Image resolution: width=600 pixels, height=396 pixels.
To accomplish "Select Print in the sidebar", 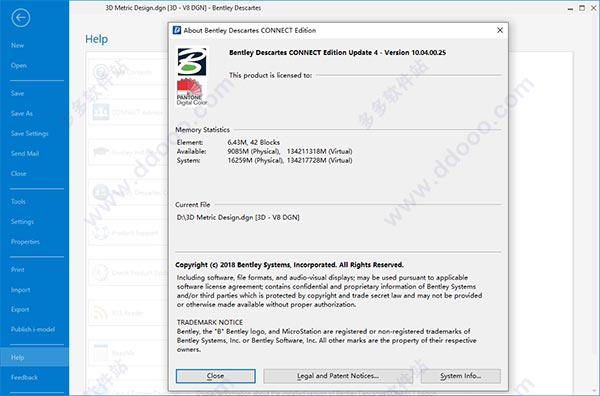I will click(18, 270).
